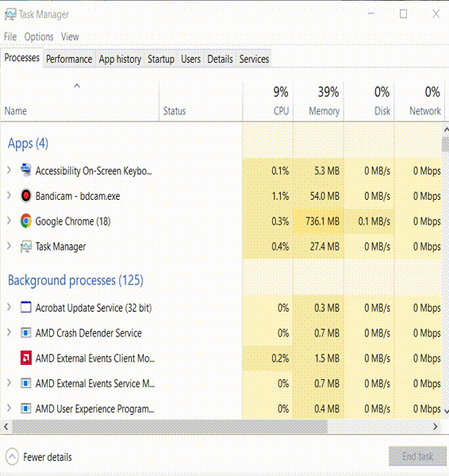The image size is (449, 476).
Task: Click the Google Chrome icon
Action: 26,221
